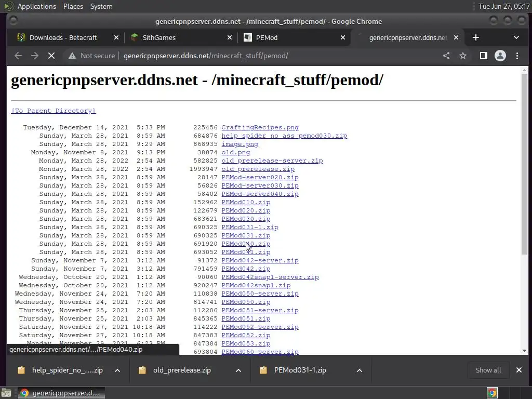The width and height of the screenshot is (532, 399).
Task: Click the help_spider_no zip file icon in the downloads bar
Action: tap(21, 370)
